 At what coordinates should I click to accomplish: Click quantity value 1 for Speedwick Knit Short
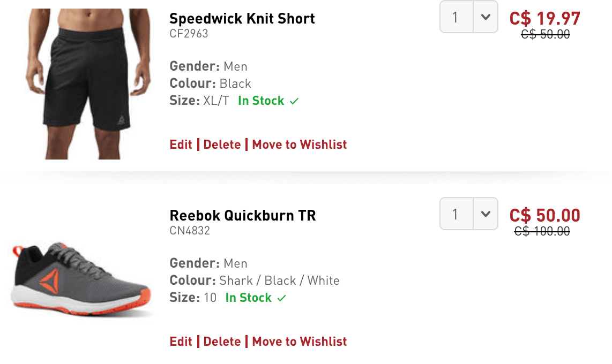point(456,17)
